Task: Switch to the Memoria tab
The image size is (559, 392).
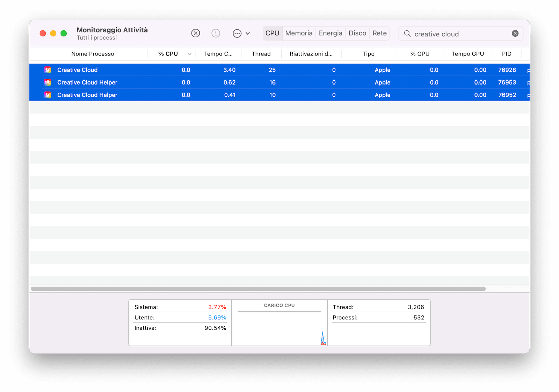Action: 299,33
